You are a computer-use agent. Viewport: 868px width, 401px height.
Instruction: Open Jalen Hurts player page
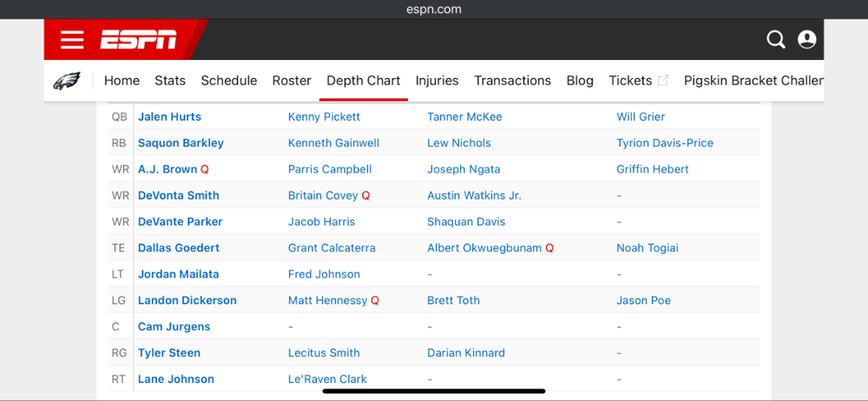[x=169, y=117]
